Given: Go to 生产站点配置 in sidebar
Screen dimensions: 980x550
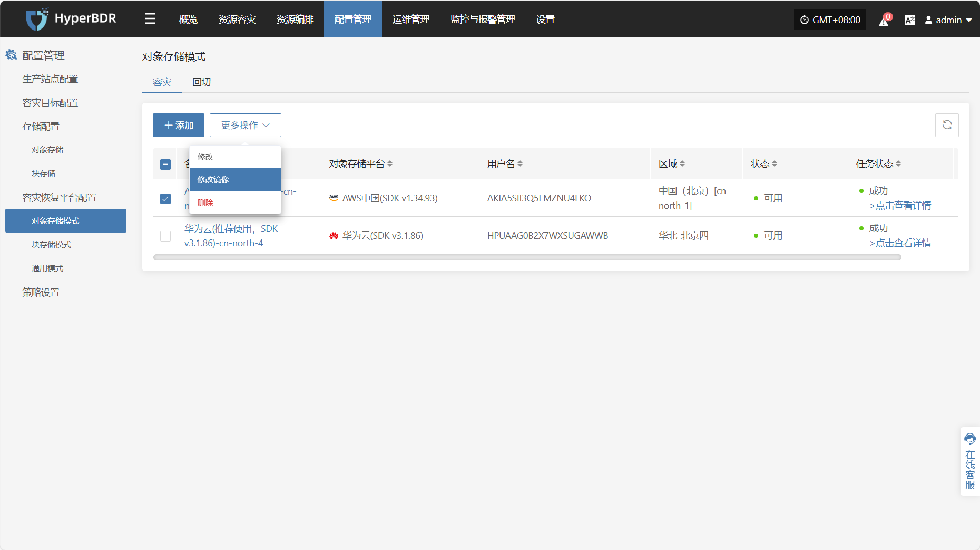Looking at the screenshot, I should click(x=50, y=79).
